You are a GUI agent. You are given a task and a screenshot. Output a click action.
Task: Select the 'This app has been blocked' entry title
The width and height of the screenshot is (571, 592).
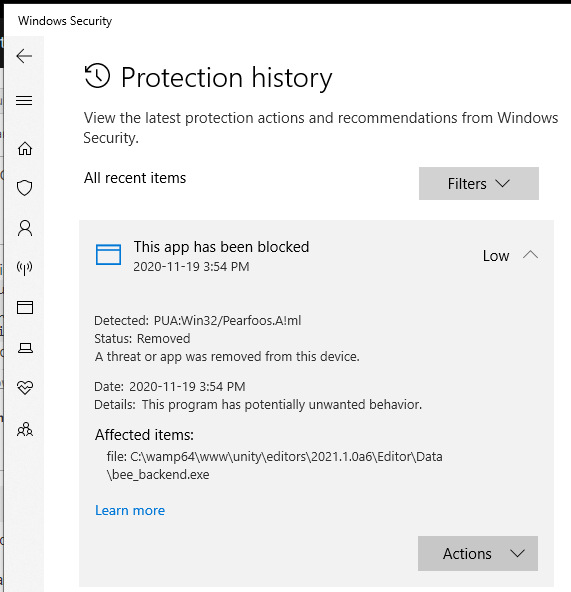click(x=221, y=247)
